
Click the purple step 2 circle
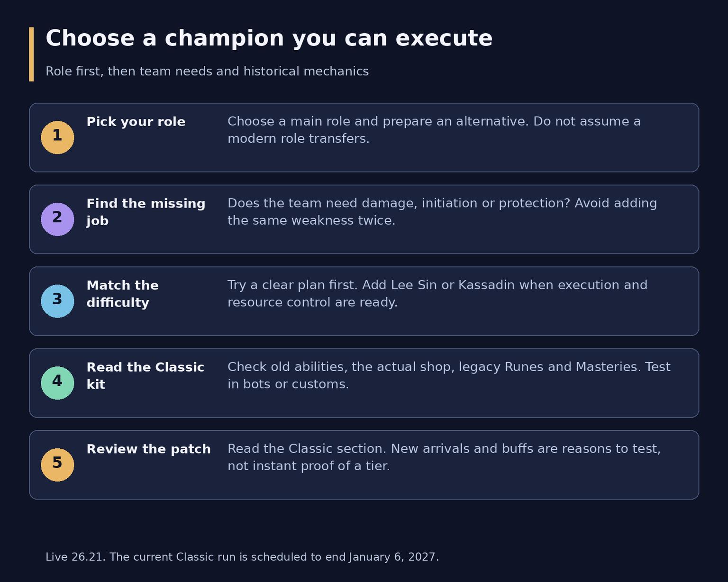(57, 219)
